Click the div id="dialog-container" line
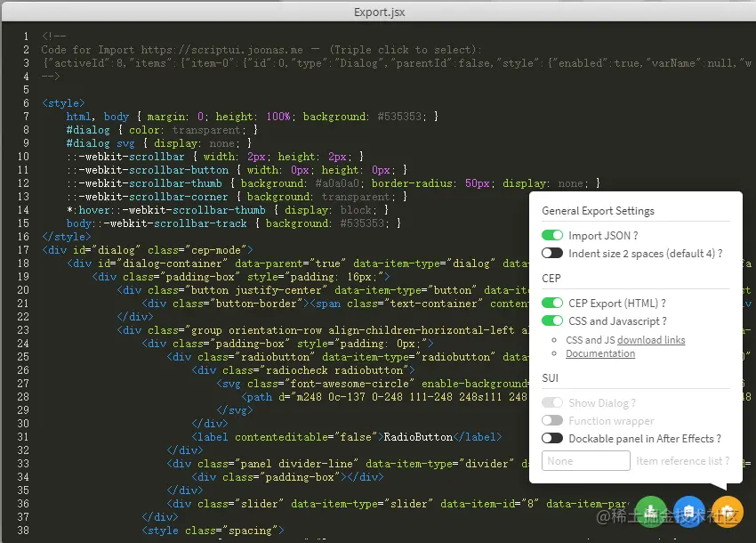 click(x=298, y=263)
